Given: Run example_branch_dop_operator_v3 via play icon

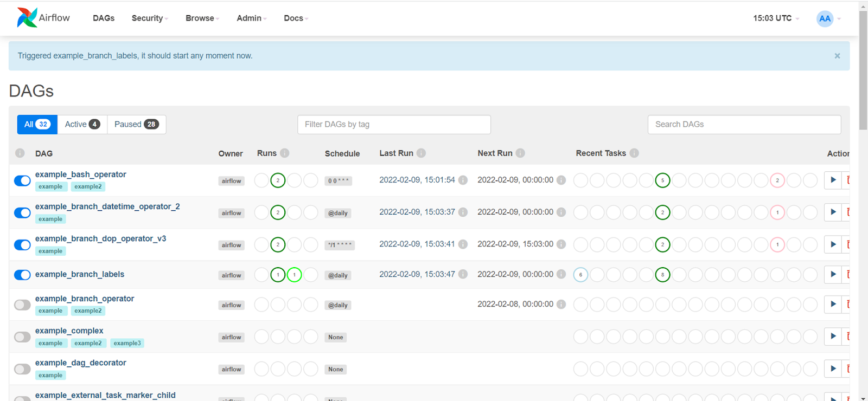Looking at the screenshot, I should pos(833,244).
